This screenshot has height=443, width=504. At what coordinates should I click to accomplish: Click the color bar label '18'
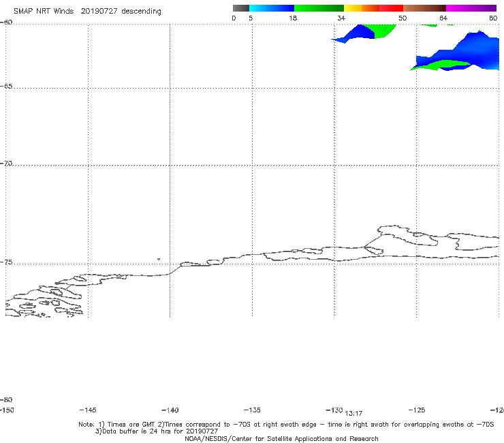tap(293, 18)
